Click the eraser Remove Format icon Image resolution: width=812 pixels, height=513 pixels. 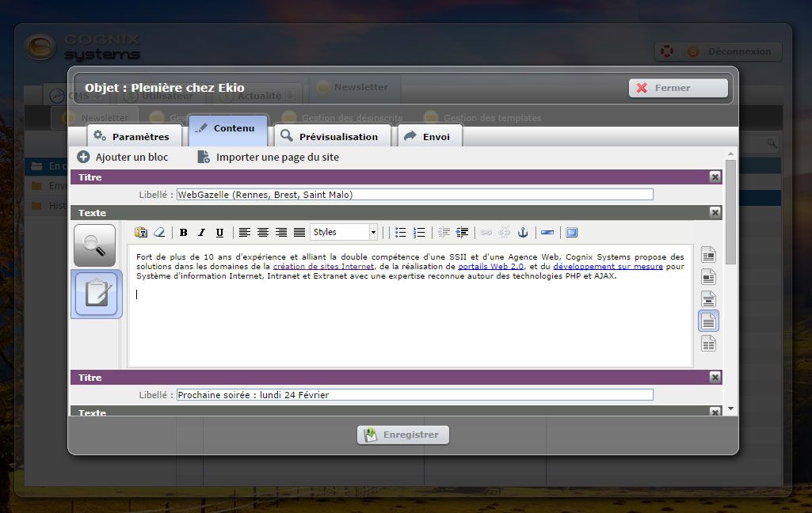(x=159, y=233)
